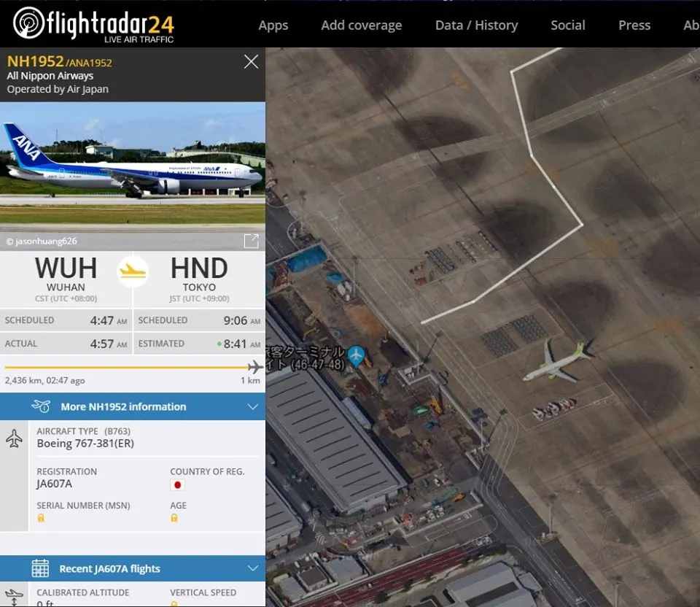Open the Press link
This screenshot has width=700, height=607.
coord(634,26)
